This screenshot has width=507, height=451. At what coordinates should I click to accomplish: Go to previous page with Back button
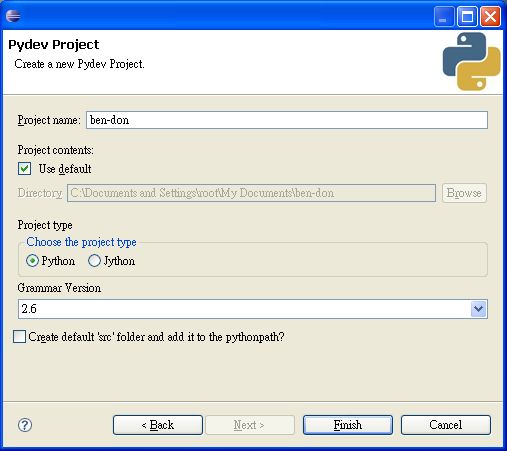[158, 425]
